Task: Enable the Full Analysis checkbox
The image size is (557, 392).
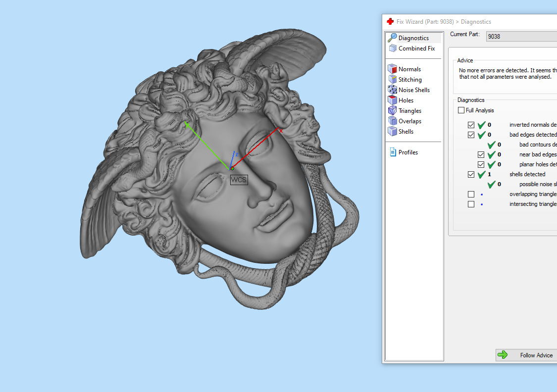Action: [x=461, y=110]
